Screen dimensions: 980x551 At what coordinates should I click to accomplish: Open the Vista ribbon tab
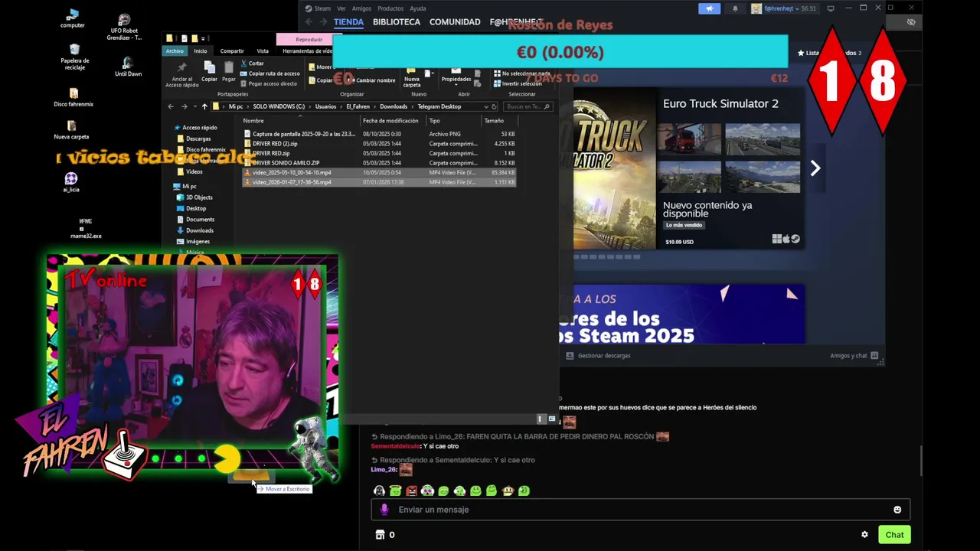click(x=263, y=51)
